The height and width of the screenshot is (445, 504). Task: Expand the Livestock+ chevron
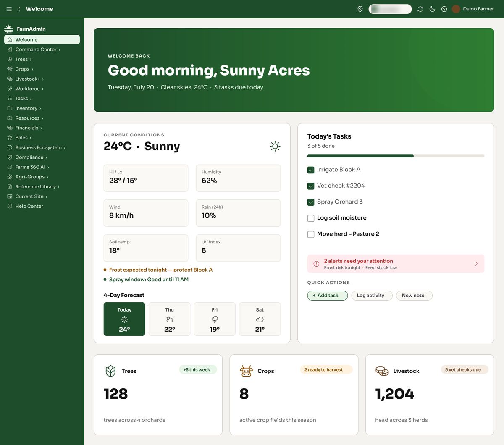point(43,79)
